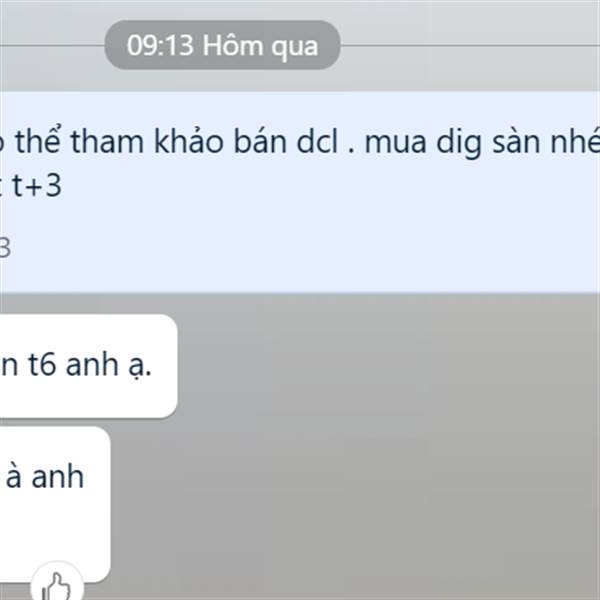Click the "t+3" text line
This screenshot has height=600, width=600.
point(37,186)
